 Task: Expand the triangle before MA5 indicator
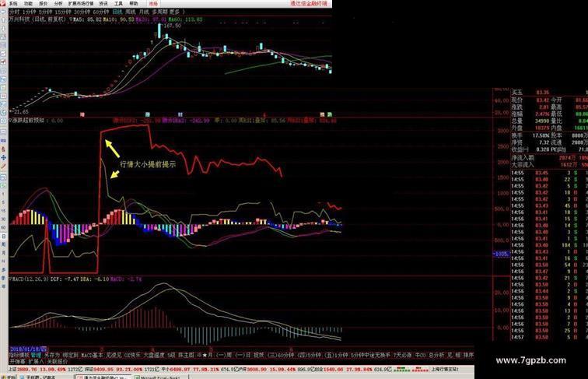pos(72,19)
